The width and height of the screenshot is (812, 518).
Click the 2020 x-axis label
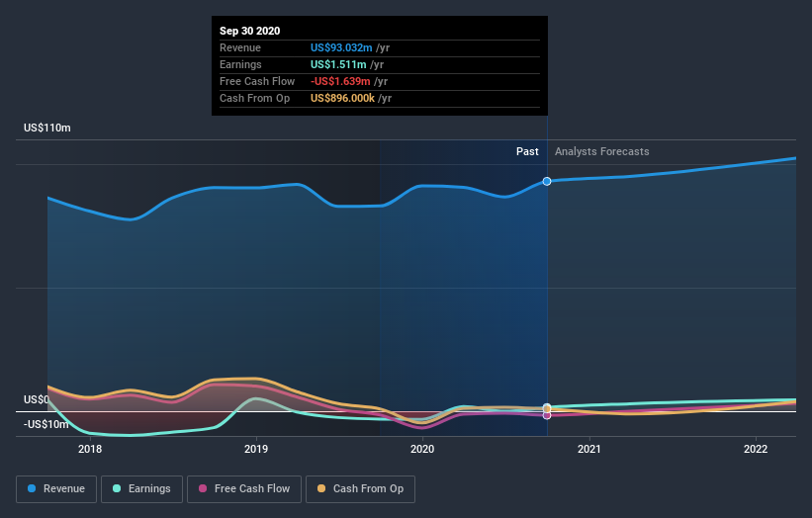click(x=422, y=449)
